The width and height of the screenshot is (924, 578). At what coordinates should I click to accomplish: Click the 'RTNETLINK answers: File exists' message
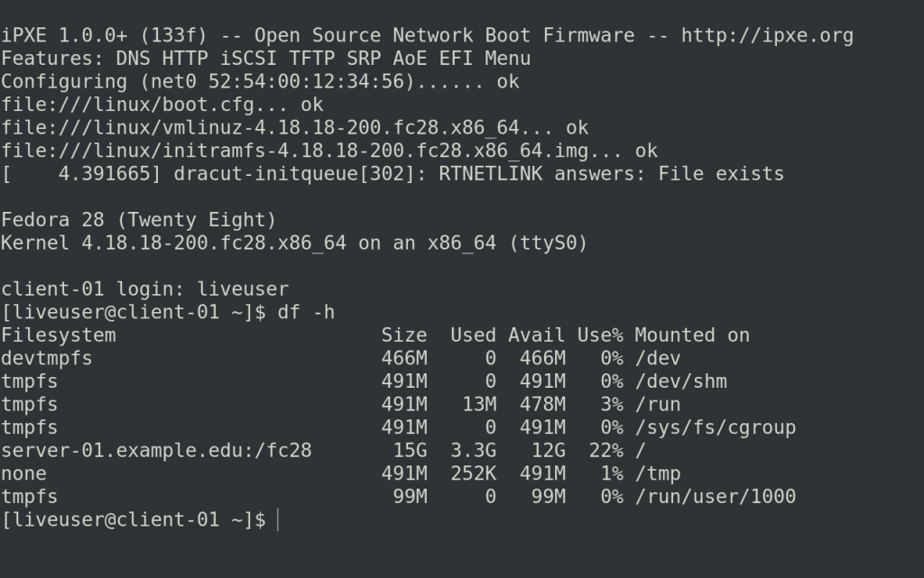click(x=611, y=174)
